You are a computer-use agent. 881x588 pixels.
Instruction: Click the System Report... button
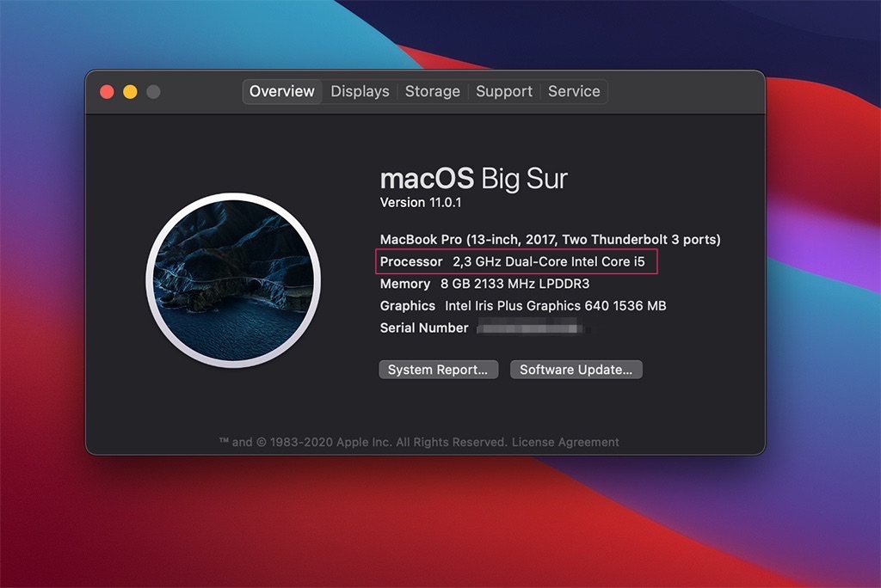438,370
